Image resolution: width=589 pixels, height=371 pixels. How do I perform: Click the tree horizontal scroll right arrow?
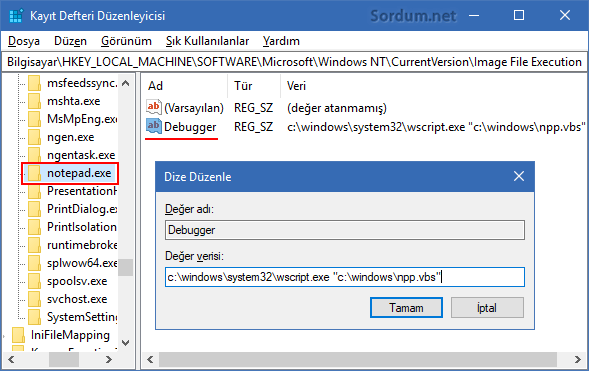point(109,359)
